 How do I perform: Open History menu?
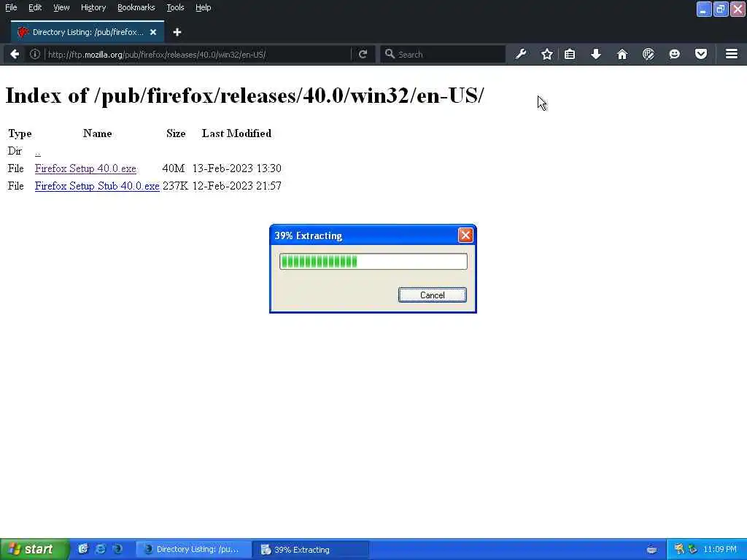point(93,7)
